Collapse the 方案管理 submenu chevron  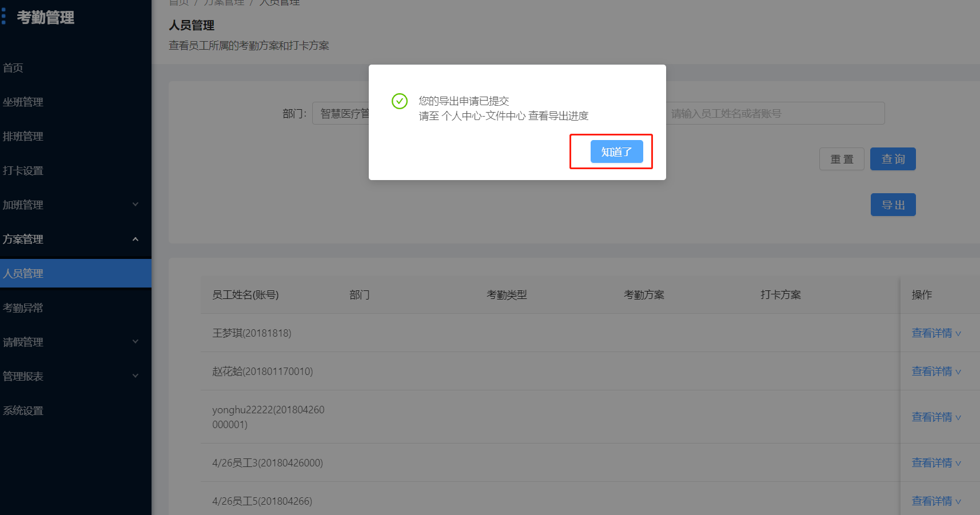[x=136, y=239]
